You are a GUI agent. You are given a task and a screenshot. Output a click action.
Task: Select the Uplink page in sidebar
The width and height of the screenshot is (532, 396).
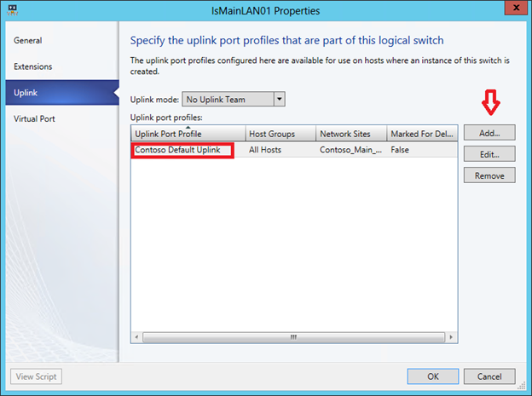click(62, 93)
